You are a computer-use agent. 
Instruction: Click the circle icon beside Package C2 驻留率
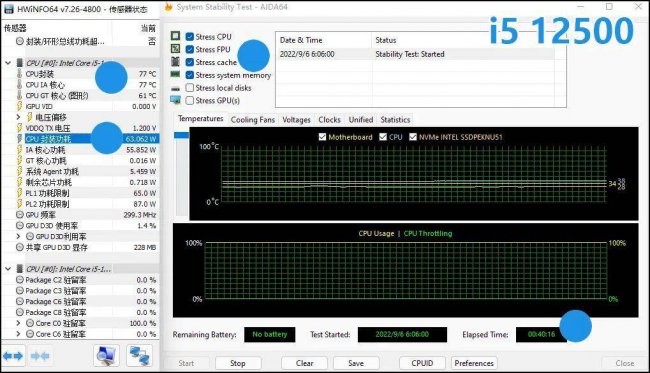tap(19, 280)
